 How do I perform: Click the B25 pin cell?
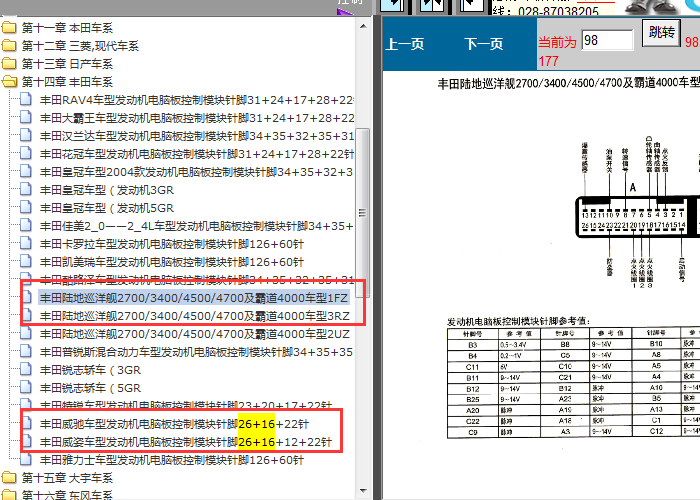tap(473, 400)
